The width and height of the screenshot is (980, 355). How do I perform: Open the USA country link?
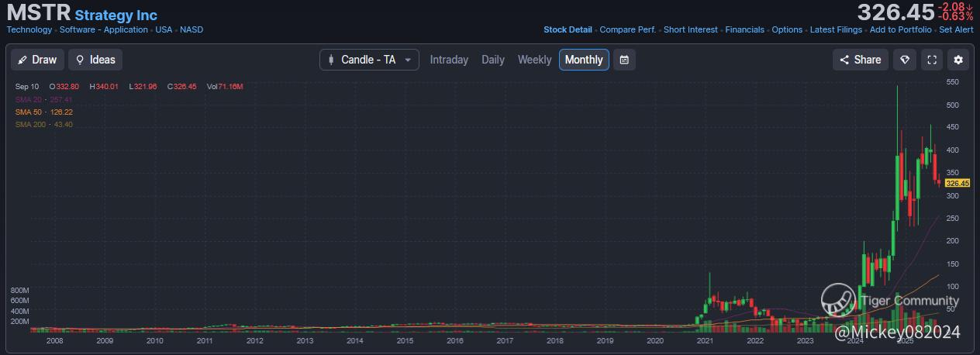(x=164, y=29)
